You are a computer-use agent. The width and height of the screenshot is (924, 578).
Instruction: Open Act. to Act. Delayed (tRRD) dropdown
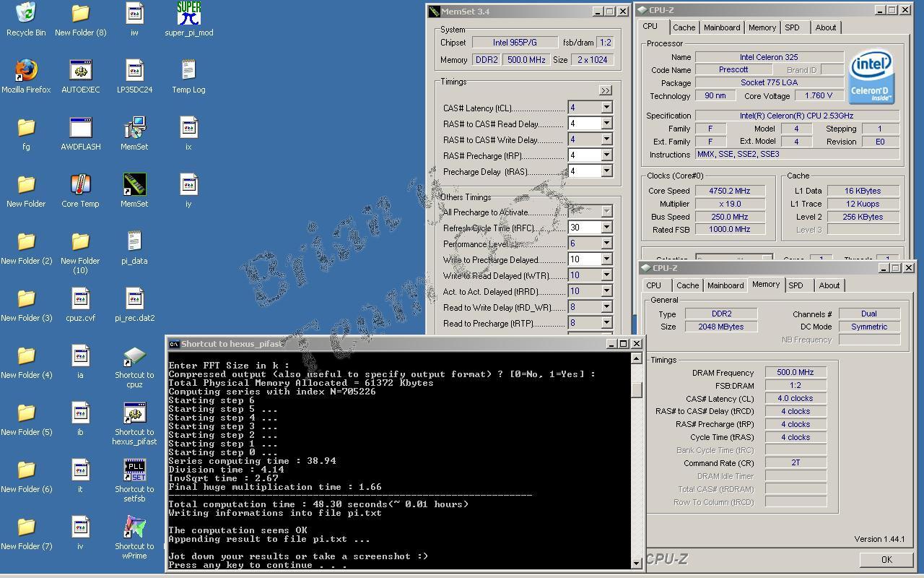pyautogui.click(x=606, y=291)
